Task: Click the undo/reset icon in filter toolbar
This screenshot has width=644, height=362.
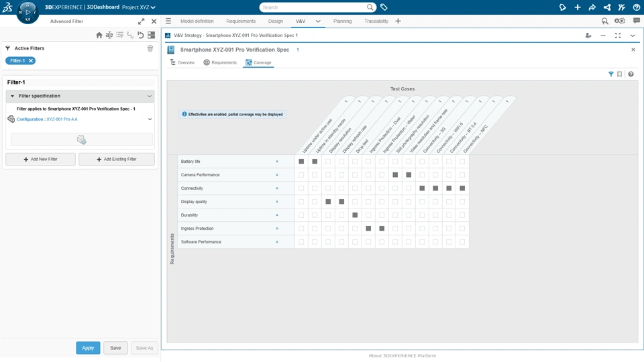Action: (x=140, y=36)
